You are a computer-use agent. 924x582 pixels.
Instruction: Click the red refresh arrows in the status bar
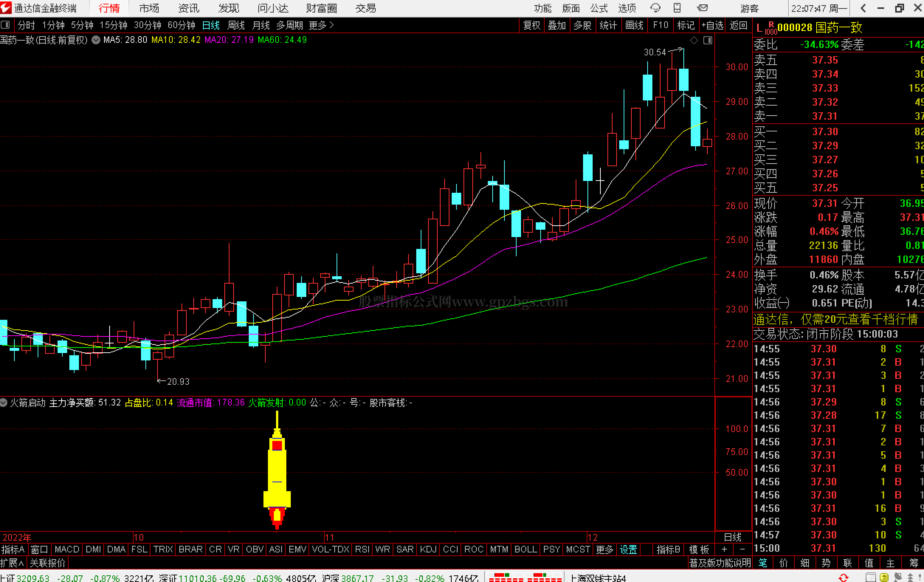(x=844, y=578)
